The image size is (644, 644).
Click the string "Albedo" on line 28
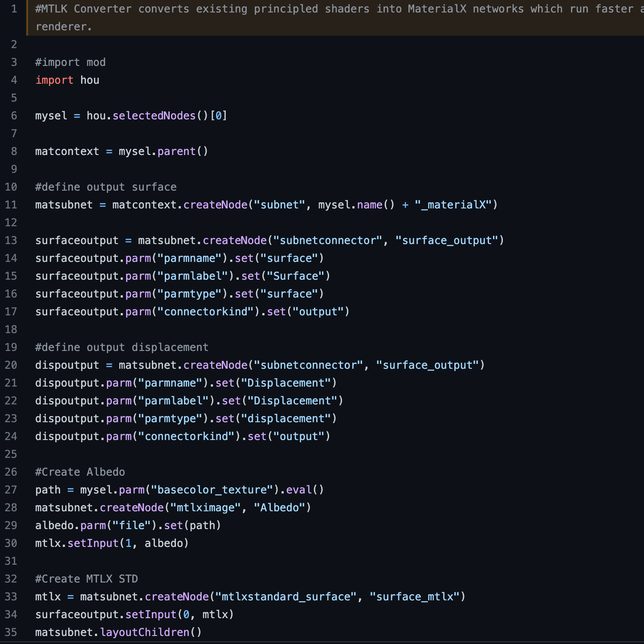[x=280, y=508]
